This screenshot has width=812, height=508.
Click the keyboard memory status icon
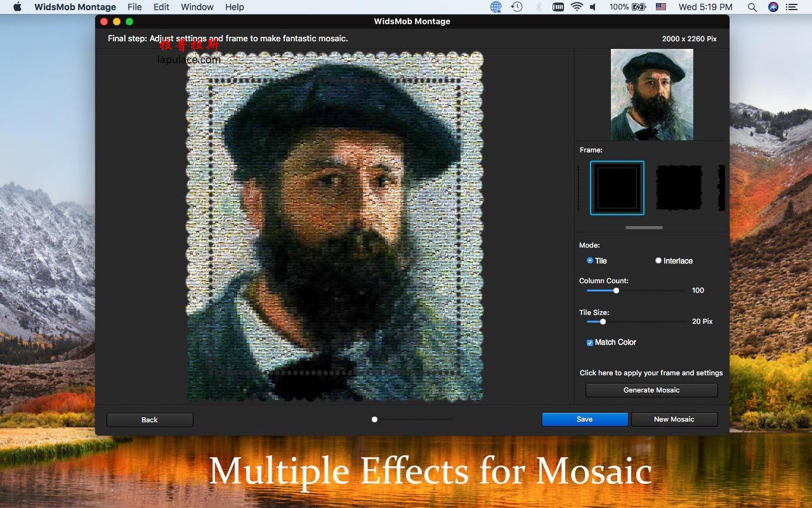pyautogui.click(x=558, y=7)
